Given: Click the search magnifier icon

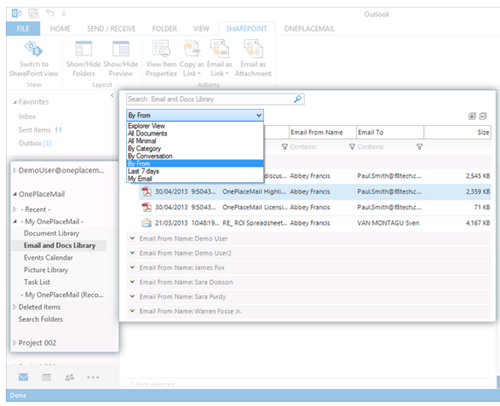Looking at the screenshot, I should coord(298,99).
